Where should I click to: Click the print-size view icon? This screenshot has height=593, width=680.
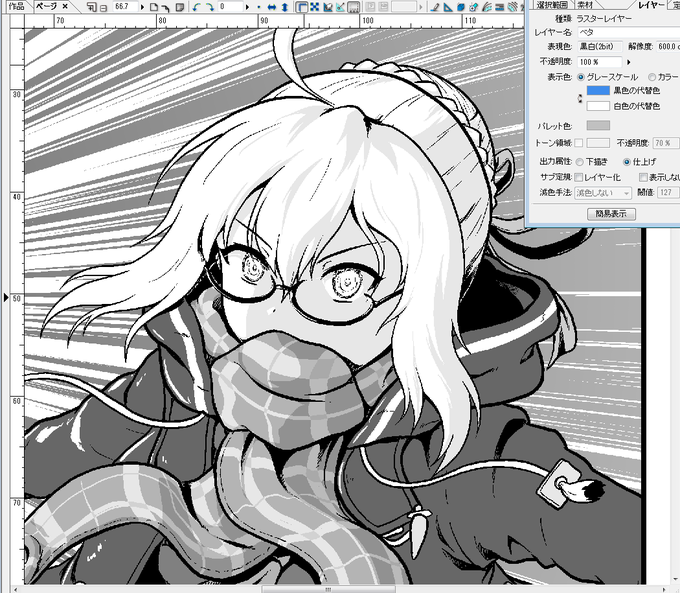tap(180, 7)
